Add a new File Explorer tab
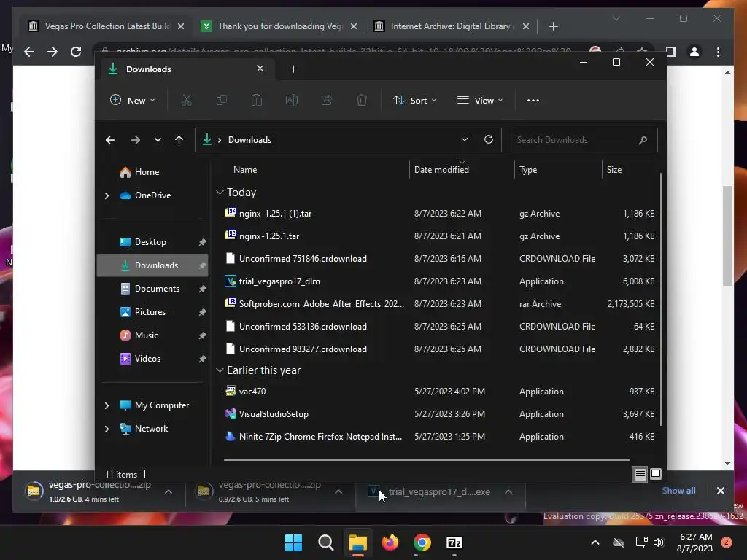This screenshot has height=560, width=747. point(293,69)
